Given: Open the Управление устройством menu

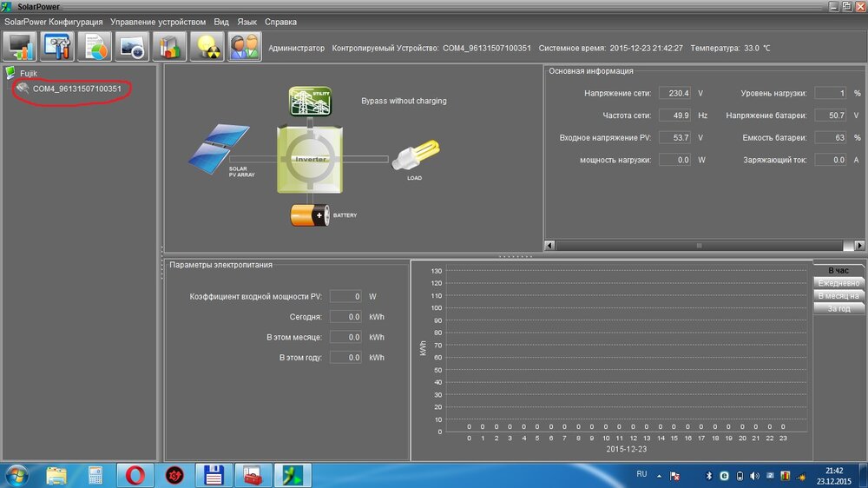Looking at the screenshot, I should (x=158, y=22).
